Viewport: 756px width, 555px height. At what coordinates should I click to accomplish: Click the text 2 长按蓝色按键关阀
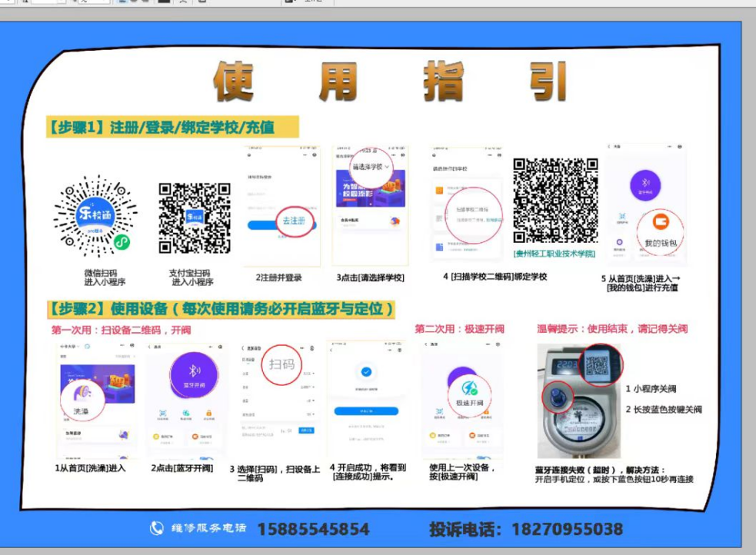point(664,410)
